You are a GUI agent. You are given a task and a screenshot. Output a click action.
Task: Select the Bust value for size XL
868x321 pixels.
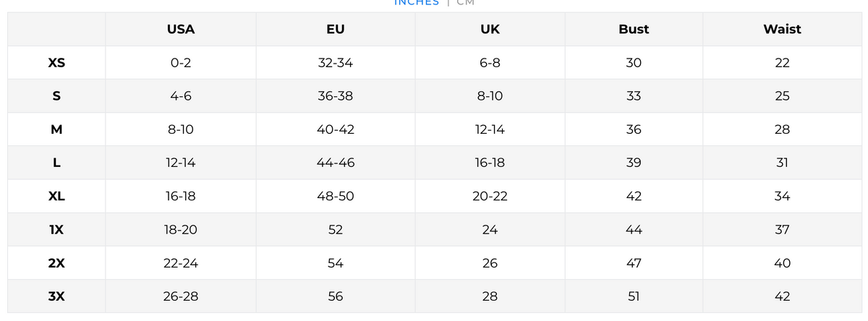[634, 197]
